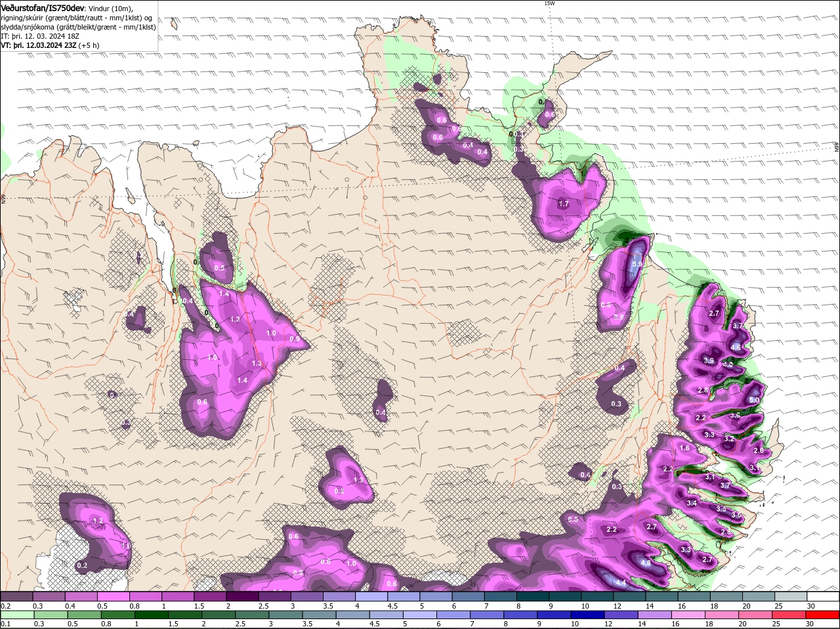
Task: Select the darkest purple swatch at 2 on snow scale
Action: click(x=241, y=597)
